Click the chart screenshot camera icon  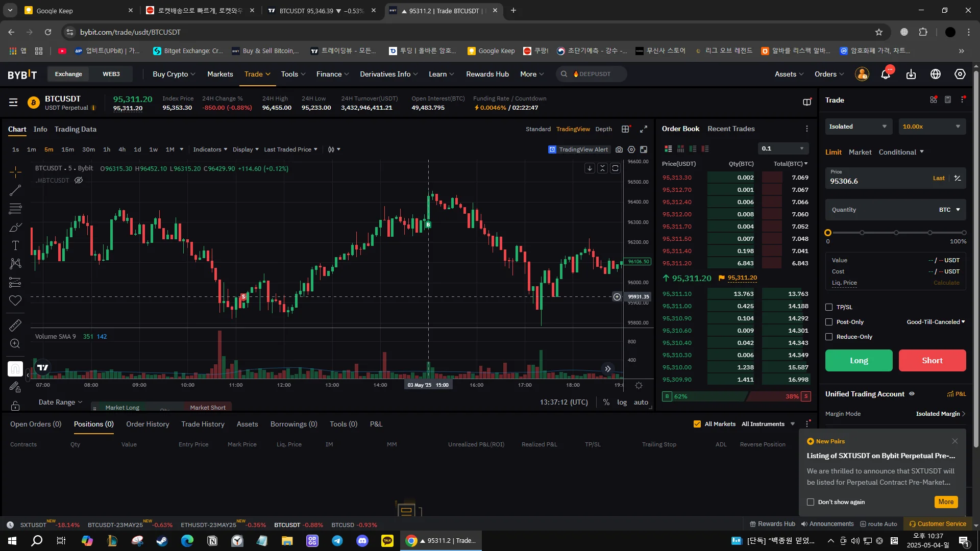tap(619, 149)
